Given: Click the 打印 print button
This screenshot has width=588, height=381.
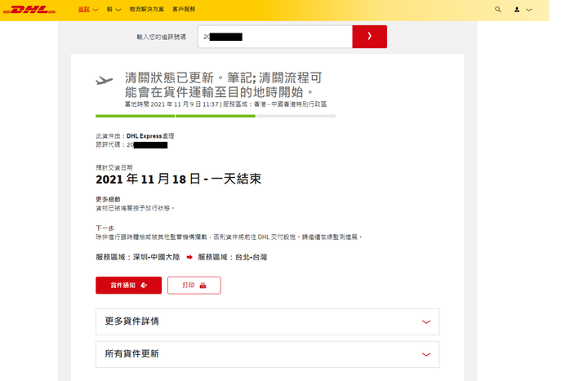Looking at the screenshot, I should [x=194, y=286].
